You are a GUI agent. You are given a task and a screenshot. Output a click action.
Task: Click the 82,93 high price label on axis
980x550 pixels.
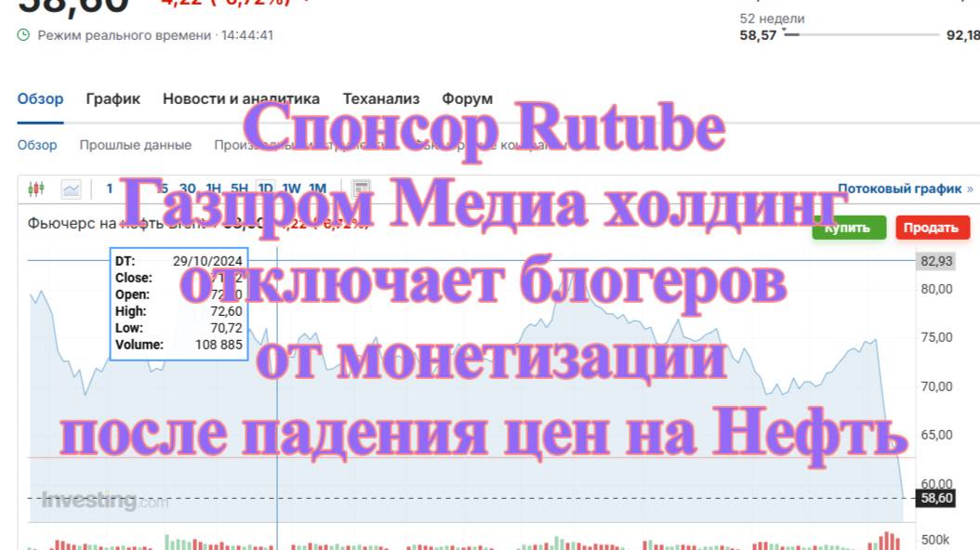(x=936, y=261)
